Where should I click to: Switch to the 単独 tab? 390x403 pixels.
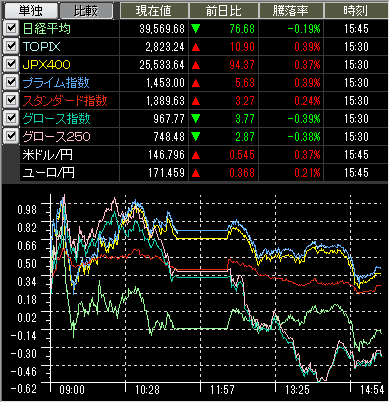(x=31, y=11)
